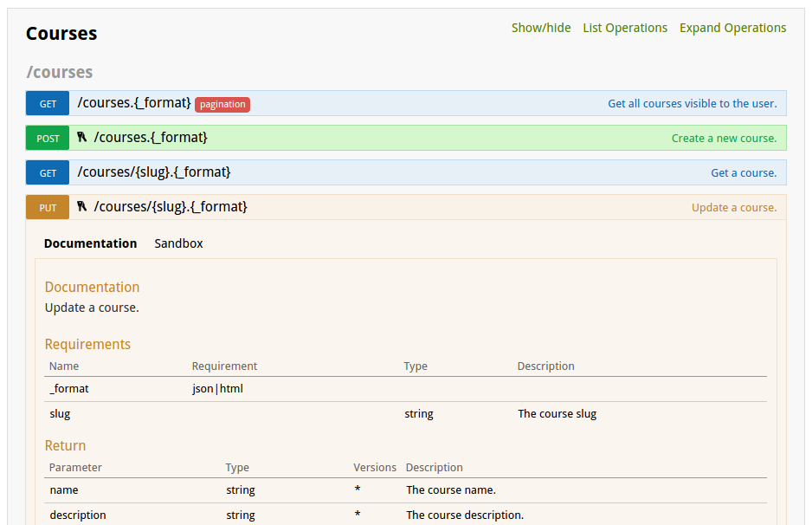Click the key icon next to PUT /courses/{slug}

pyautogui.click(x=81, y=206)
